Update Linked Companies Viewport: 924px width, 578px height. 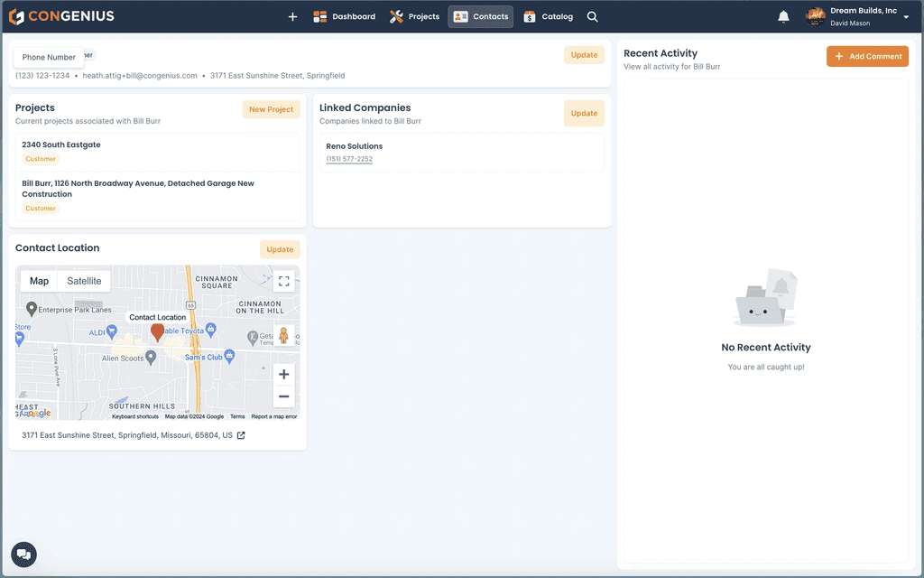click(584, 113)
